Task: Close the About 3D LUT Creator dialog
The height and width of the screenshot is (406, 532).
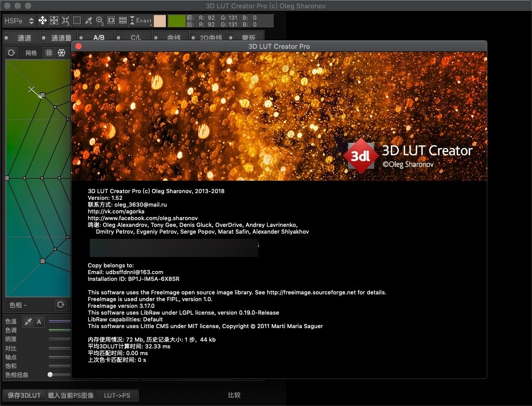Action: coord(79,46)
